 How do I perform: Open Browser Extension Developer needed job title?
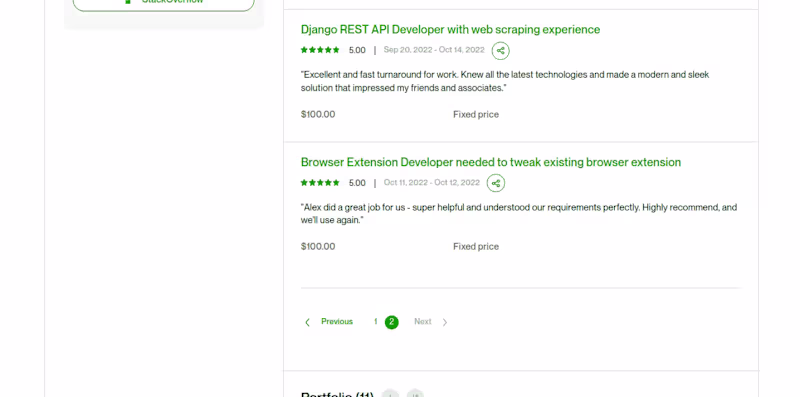click(491, 162)
